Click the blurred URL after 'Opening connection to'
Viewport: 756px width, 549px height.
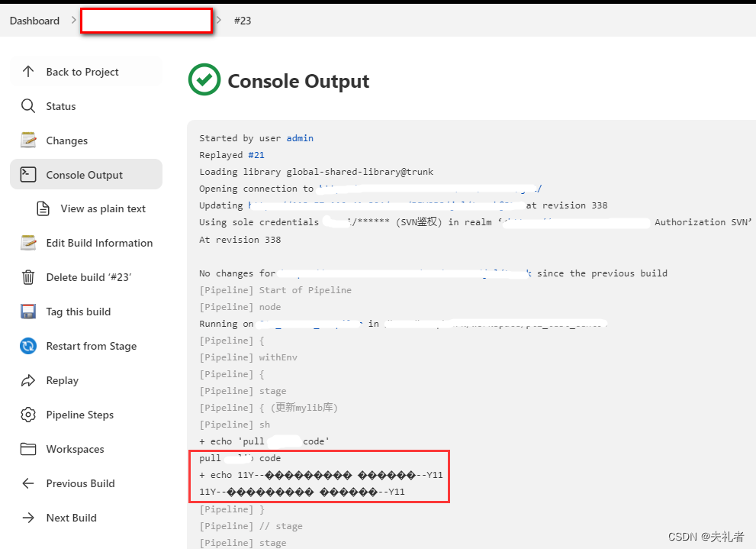(x=430, y=189)
